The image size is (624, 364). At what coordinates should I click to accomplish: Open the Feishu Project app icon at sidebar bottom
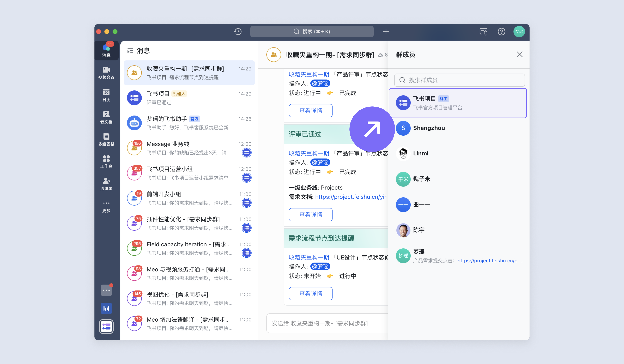coord(106,327)
